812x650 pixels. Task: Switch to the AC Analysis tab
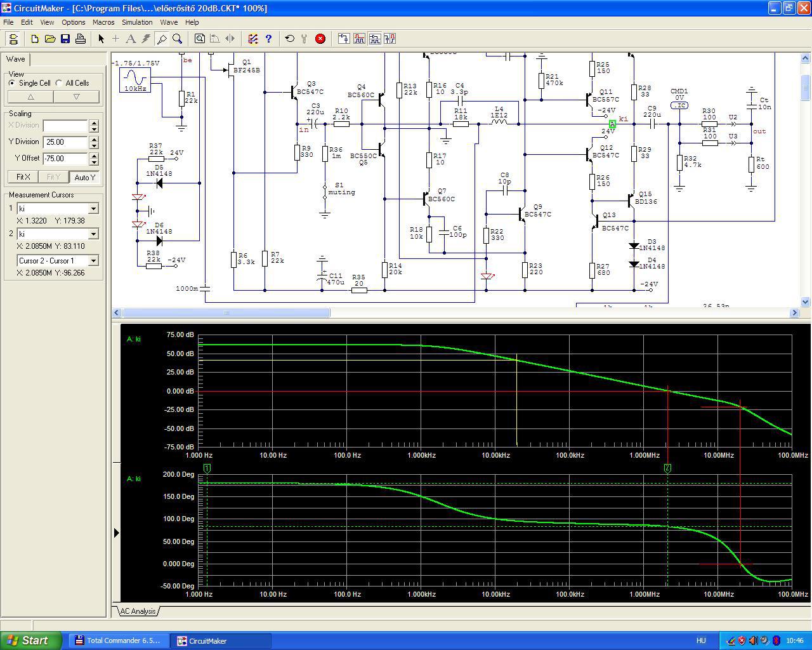[x=138, y=611]
